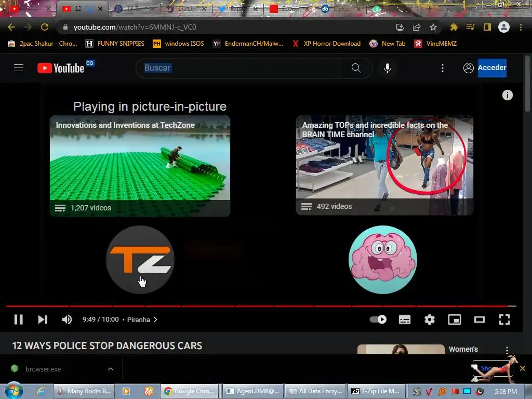Open the TechZone playlist thumbnail
This screenshot has width=532, height=399.
click(140, 166)
